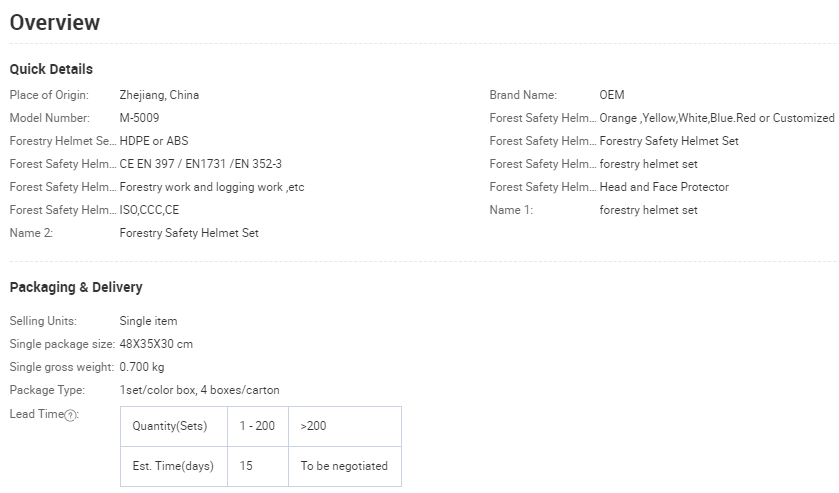Click the Lead Time help question-mark icon
Viewport: 839px width, 493px height.
pyautogui.click(x=70, y=415)
